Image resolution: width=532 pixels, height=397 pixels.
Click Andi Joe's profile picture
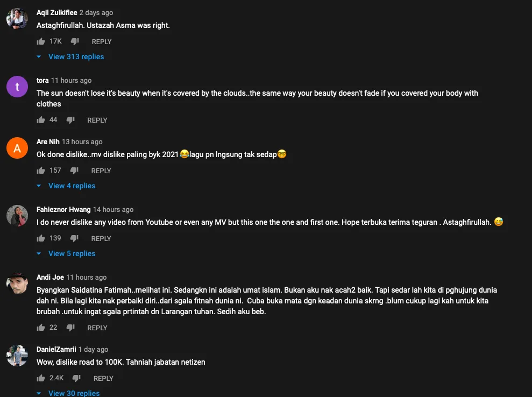pyautogui.click(x=17, y=283)
